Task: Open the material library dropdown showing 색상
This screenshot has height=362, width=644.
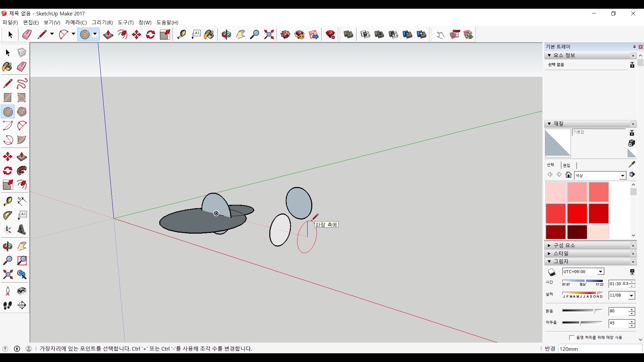Action: coord(623,176)
